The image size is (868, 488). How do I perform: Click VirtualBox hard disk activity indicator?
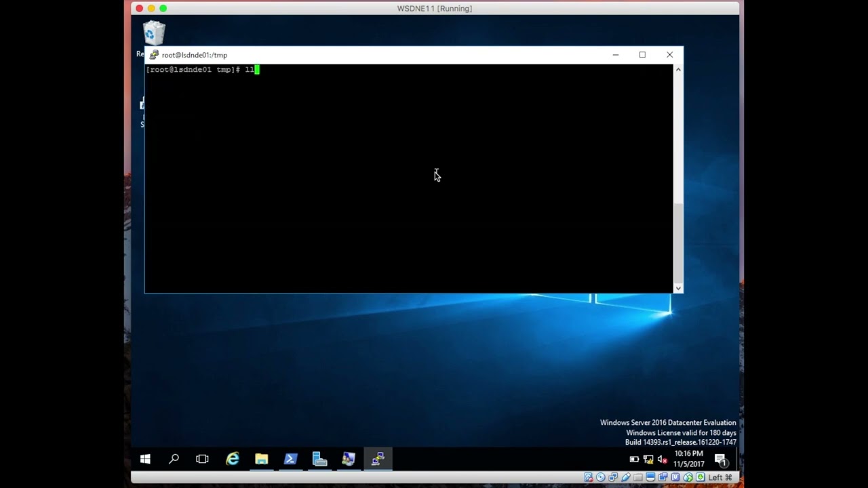point(589,477)
